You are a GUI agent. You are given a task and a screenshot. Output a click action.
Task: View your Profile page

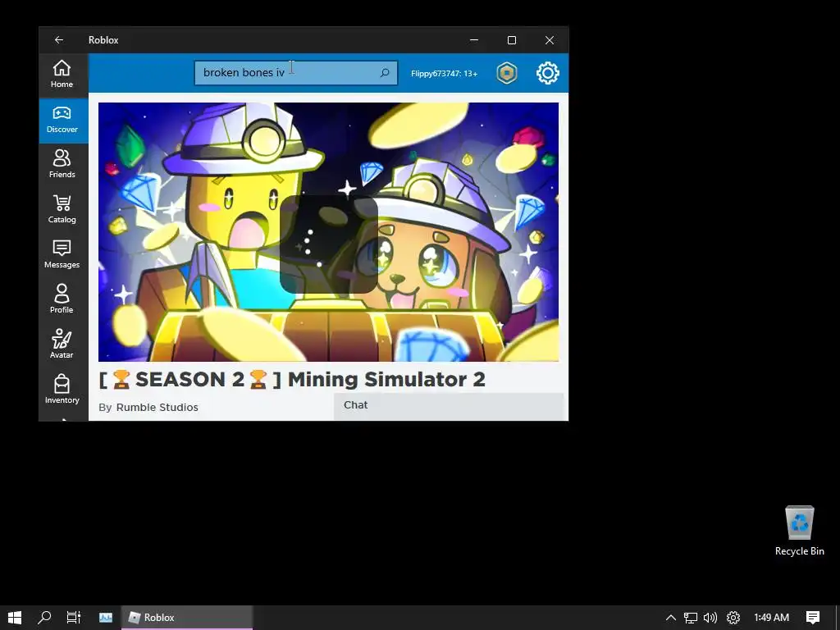pyautogui.click(x=62, y=299)
